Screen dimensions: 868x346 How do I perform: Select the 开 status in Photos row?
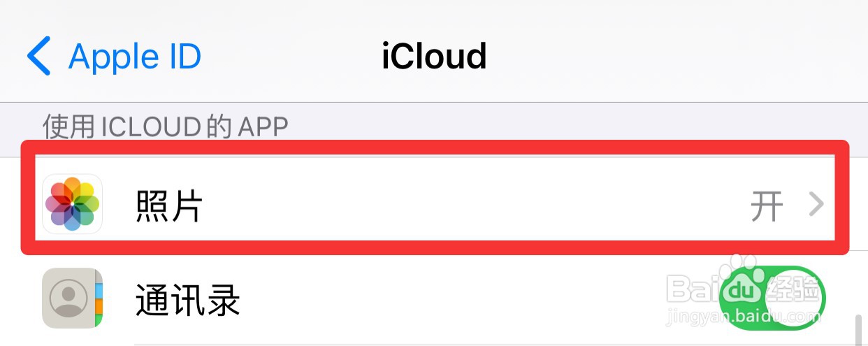pyautogui.click(x=766, y=206)
